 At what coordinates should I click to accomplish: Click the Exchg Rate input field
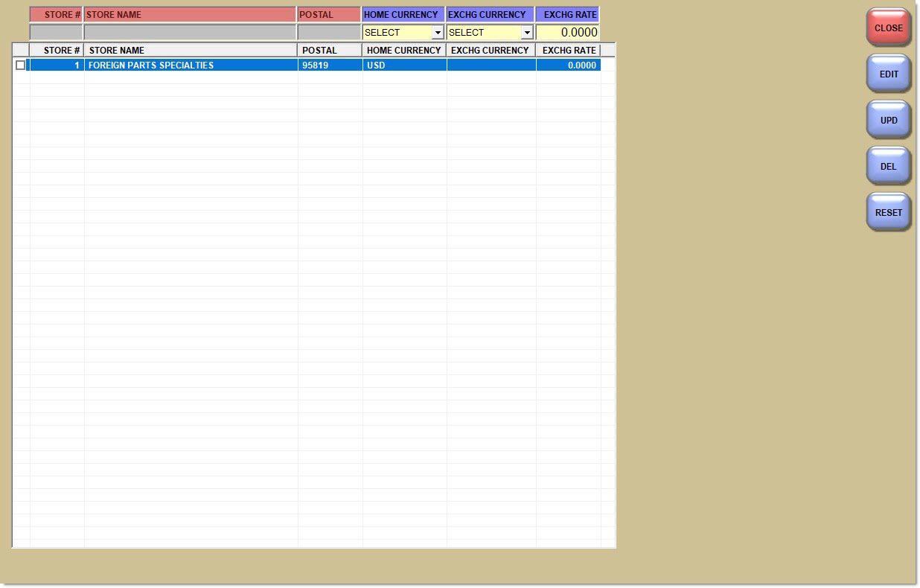click(567, 33)
